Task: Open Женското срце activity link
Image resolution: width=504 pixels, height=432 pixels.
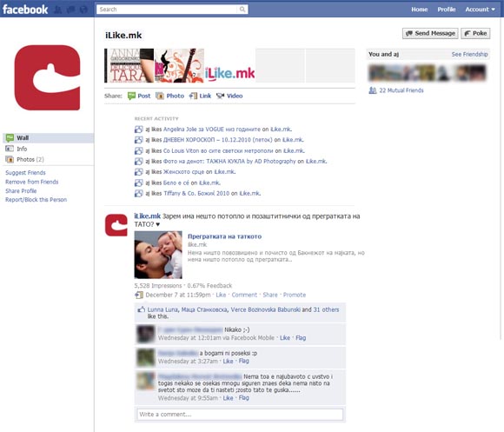Action: 183,172
